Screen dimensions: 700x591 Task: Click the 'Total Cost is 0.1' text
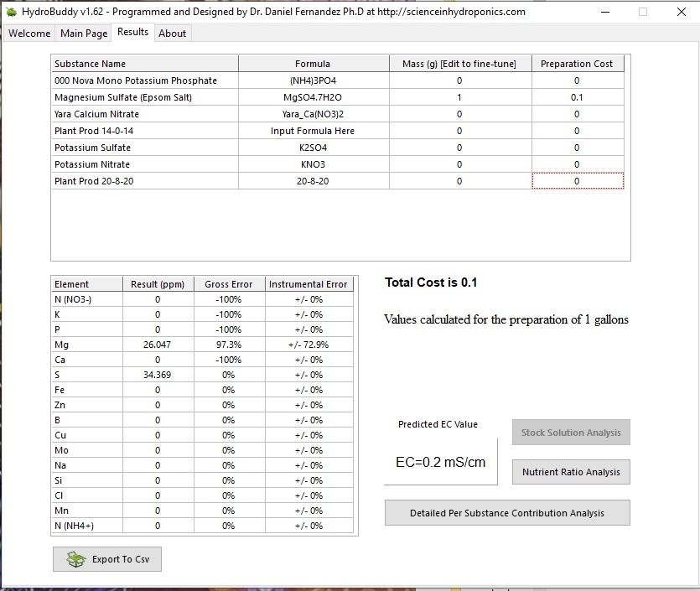pos(431,283)
